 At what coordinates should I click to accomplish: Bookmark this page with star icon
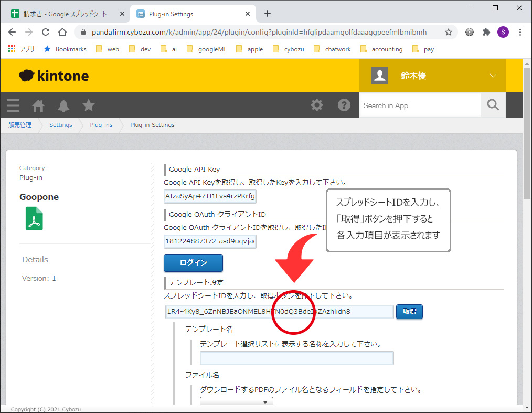tap(449, 32)
